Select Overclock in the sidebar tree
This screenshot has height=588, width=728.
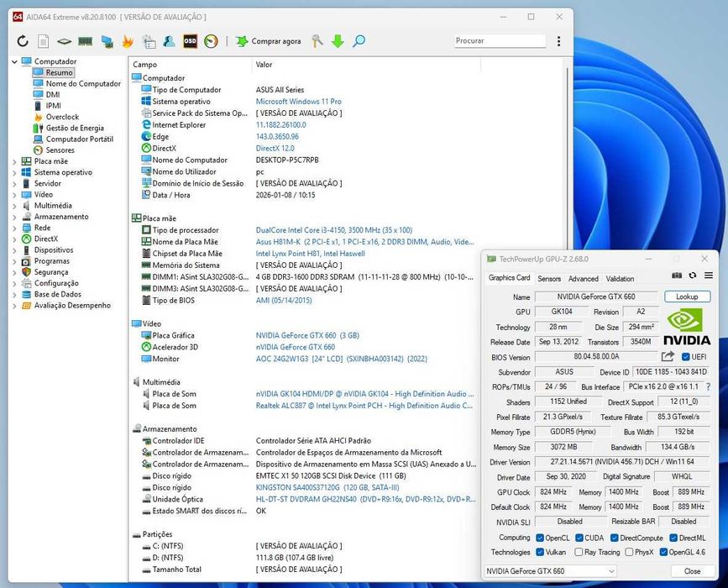[62, 117]
